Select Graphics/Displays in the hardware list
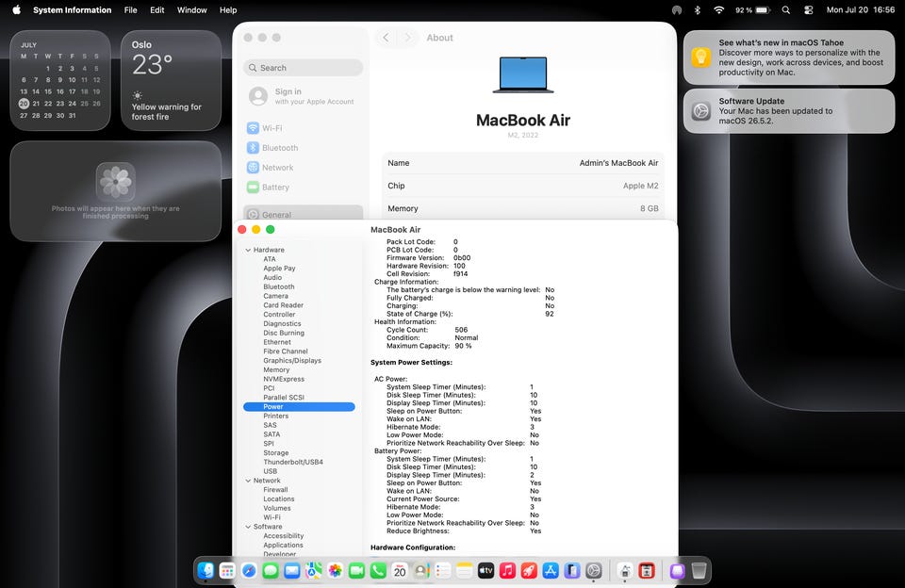Image resolution: width=905 pixels, height=588 pixels. (292, 361)
